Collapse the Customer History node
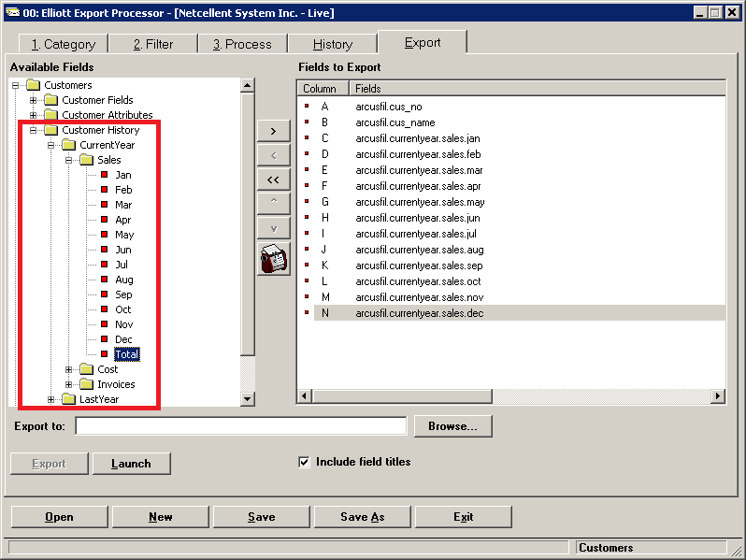The image size is (746, 560). pyautogui.click(x=33, y=130)
